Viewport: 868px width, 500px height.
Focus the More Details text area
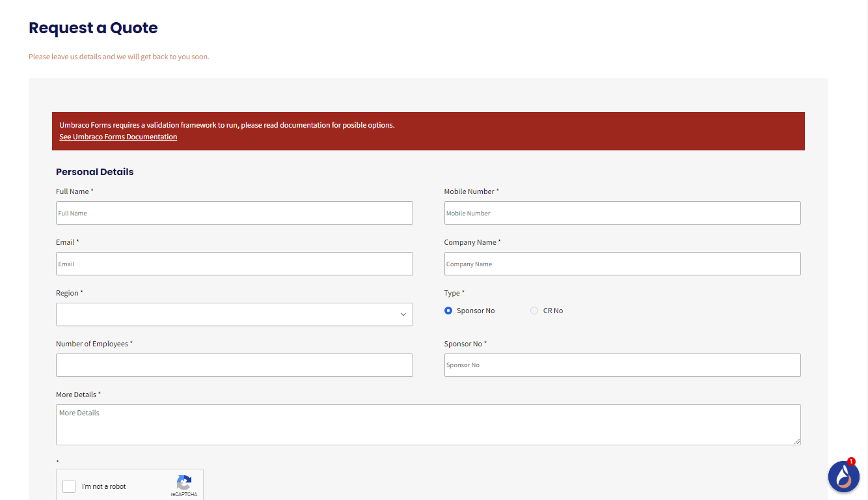[428, 425]
